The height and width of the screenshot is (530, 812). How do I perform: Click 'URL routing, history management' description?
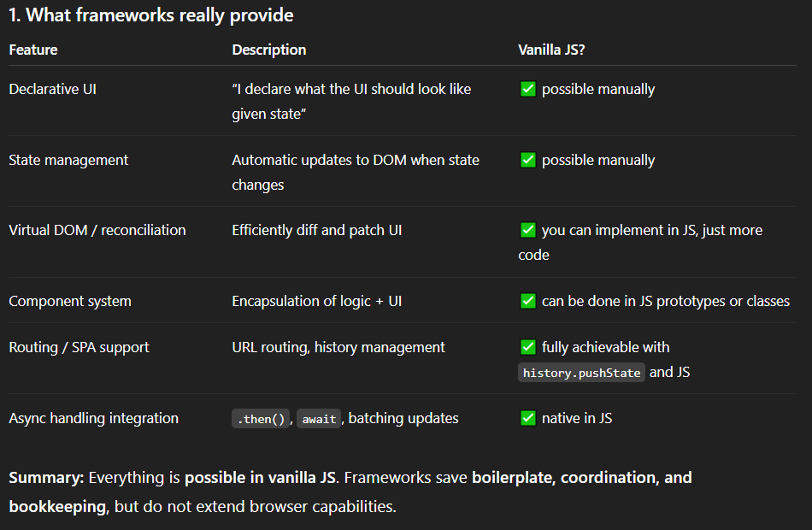click(x=338, y=347)
